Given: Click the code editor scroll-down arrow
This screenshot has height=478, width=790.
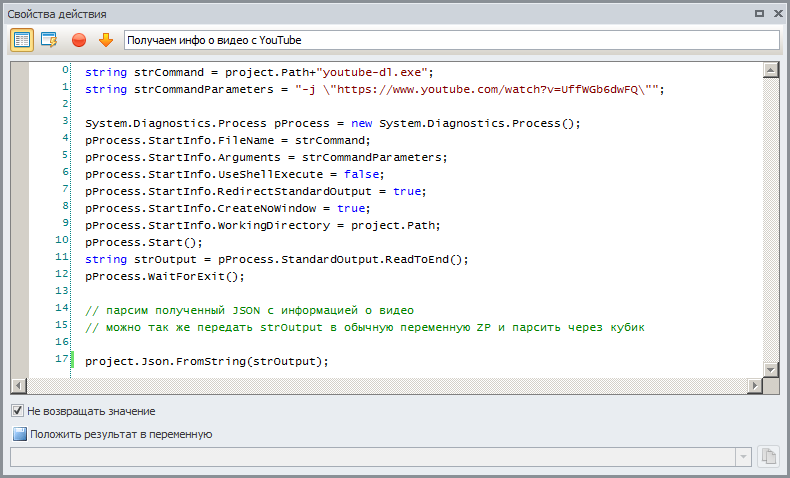Looking at the screenshot, I should point(770,370).
